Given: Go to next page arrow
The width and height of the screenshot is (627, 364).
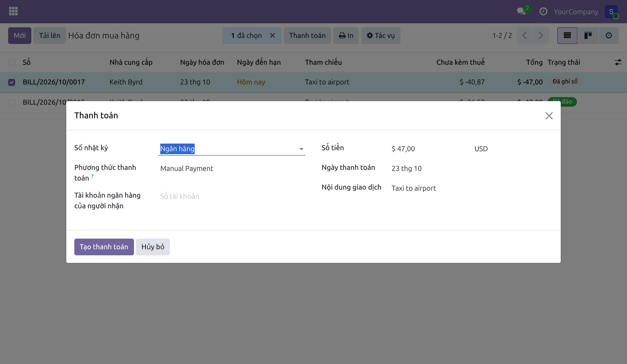Looking at the screenshot, I should [x=541, y=36].
